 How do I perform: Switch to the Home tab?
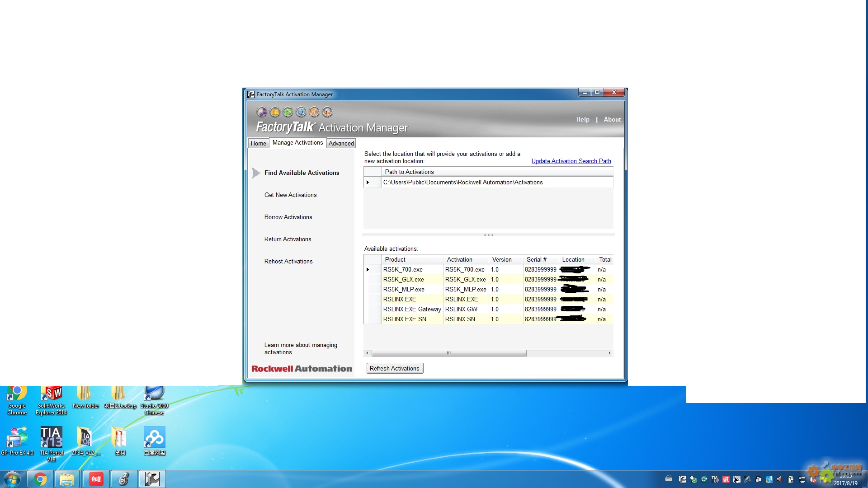coord(259,143)
